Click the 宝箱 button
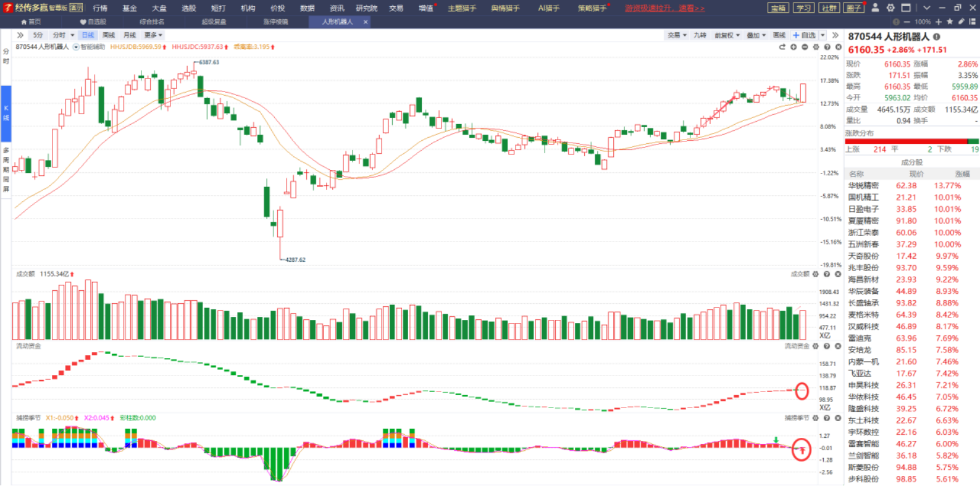Screen dimensions: 980x486 click(778, 8)
